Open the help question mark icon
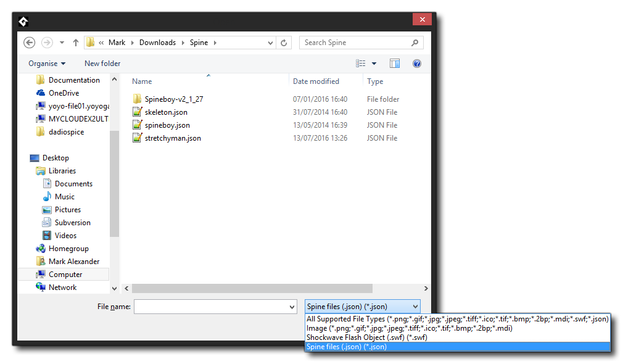623x364 pixels. (x=417, y=64)
